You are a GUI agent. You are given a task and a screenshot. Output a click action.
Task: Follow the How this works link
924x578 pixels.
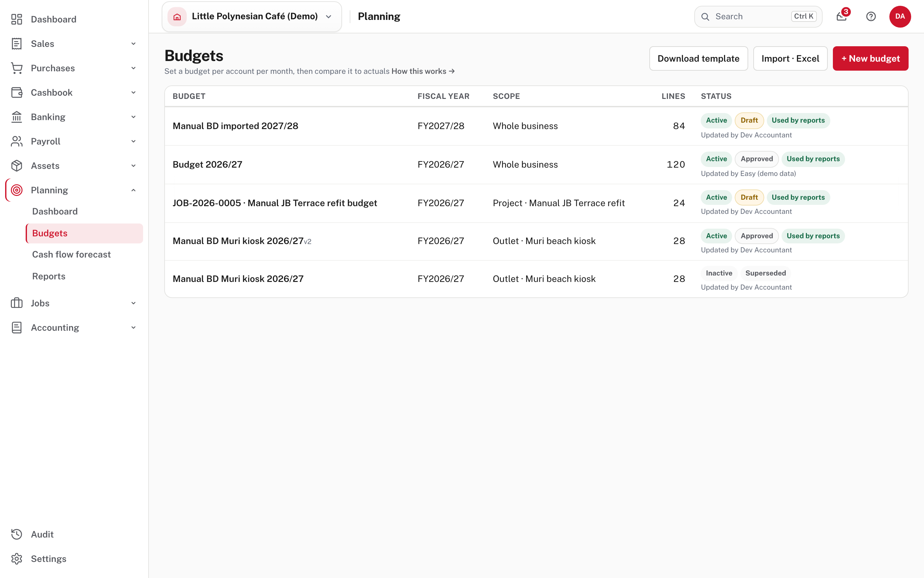(x=423, y=71)
